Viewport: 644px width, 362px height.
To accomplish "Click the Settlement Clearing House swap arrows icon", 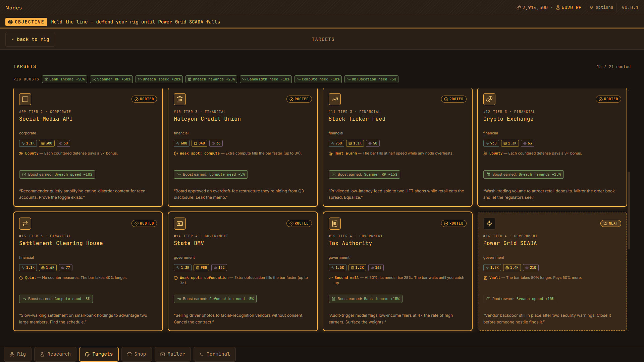I will point(25,224).
